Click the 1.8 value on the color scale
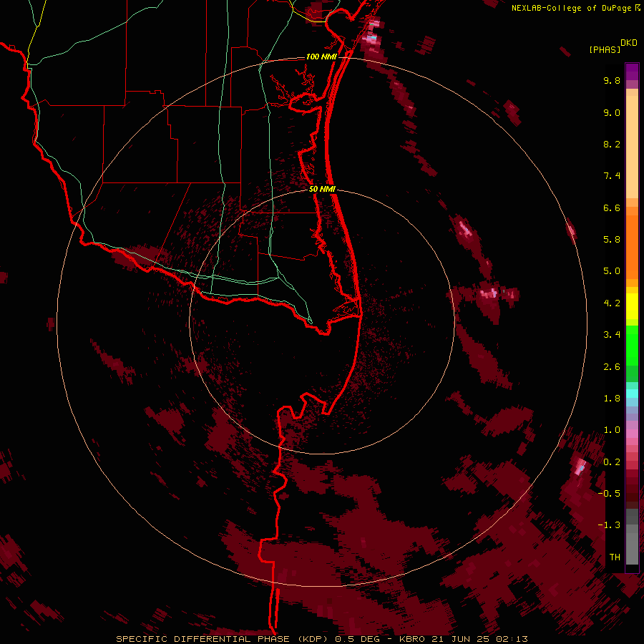The width and height of the screenshot is (644, 644). point(612,399)
